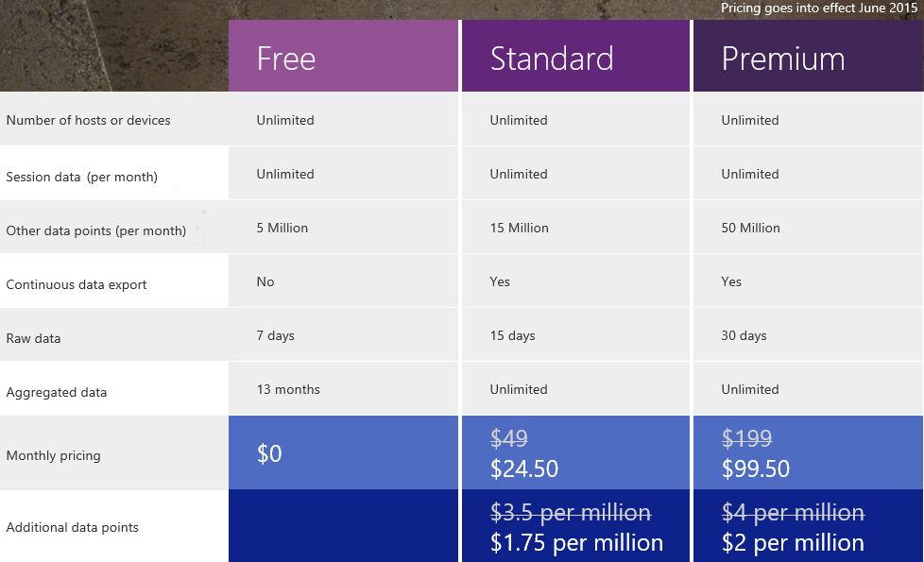This screenshot has height=562, width=924.
Task: Click the Additional data points row label
Action: pyautogui.click(x=73, y=527)
